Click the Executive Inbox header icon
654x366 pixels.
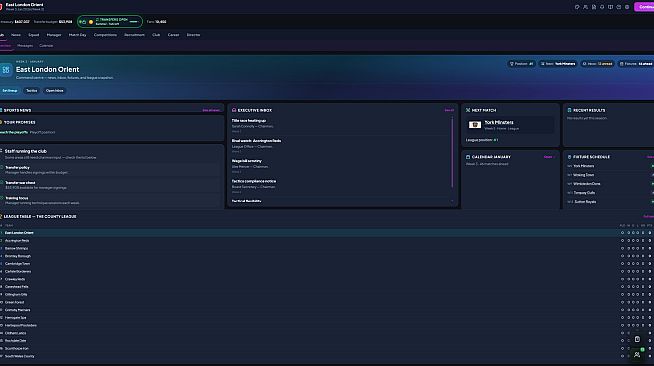pyautogui.click(x=234, y=110)
